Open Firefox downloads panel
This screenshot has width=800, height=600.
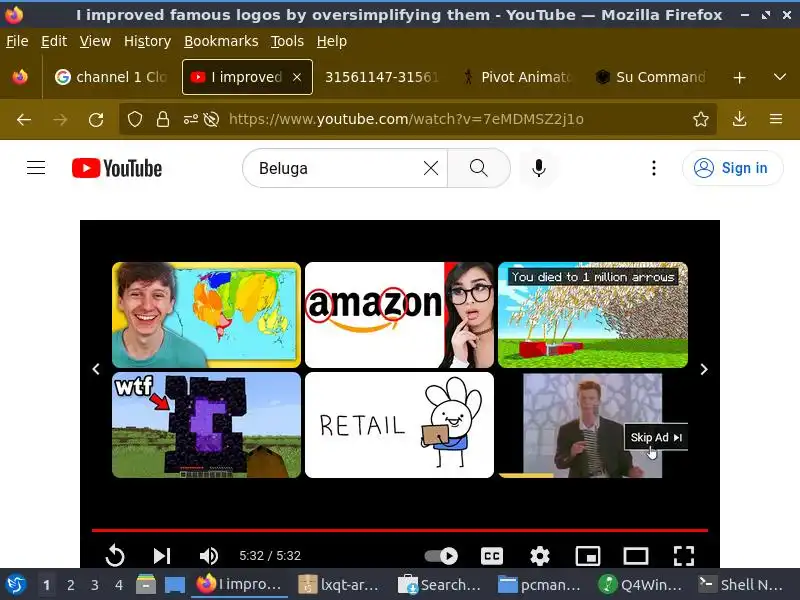pyautogui.click(x=739, y=119)
